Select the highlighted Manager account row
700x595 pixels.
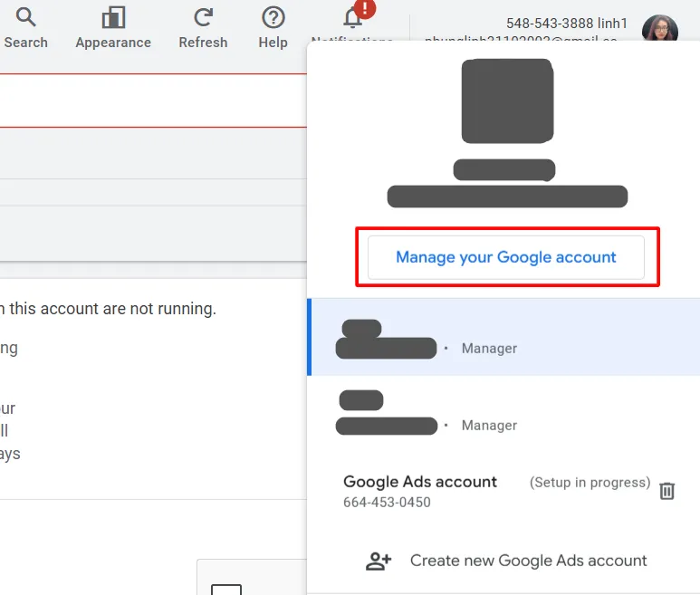tap(503, 337)
